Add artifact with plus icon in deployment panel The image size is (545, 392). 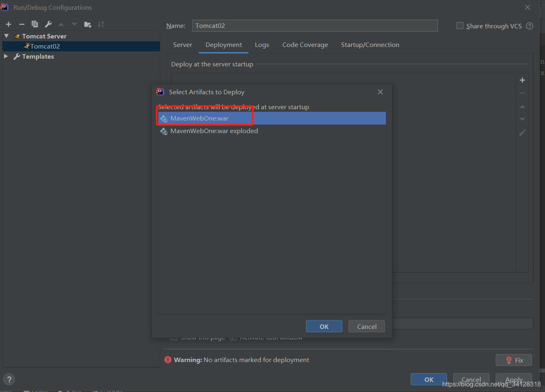[522, 80]
